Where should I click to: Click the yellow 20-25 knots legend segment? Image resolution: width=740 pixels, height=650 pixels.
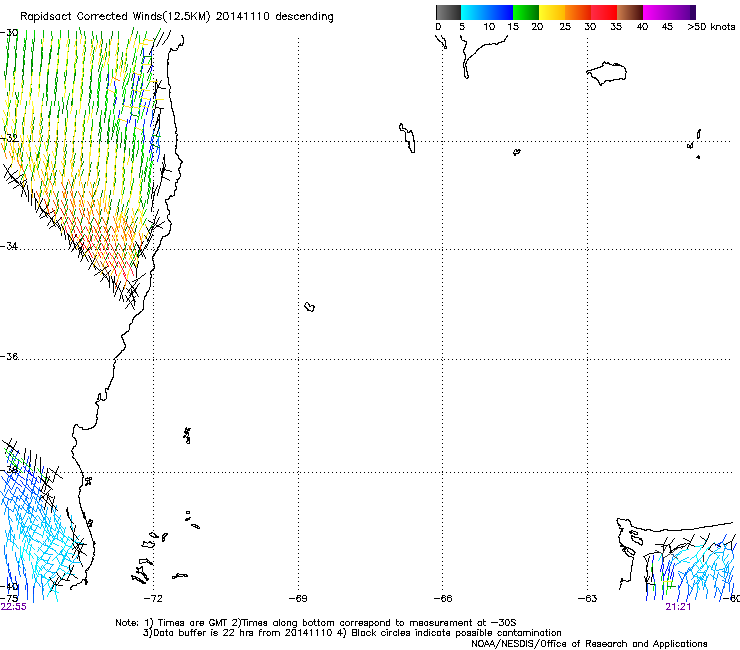point(552,12)
